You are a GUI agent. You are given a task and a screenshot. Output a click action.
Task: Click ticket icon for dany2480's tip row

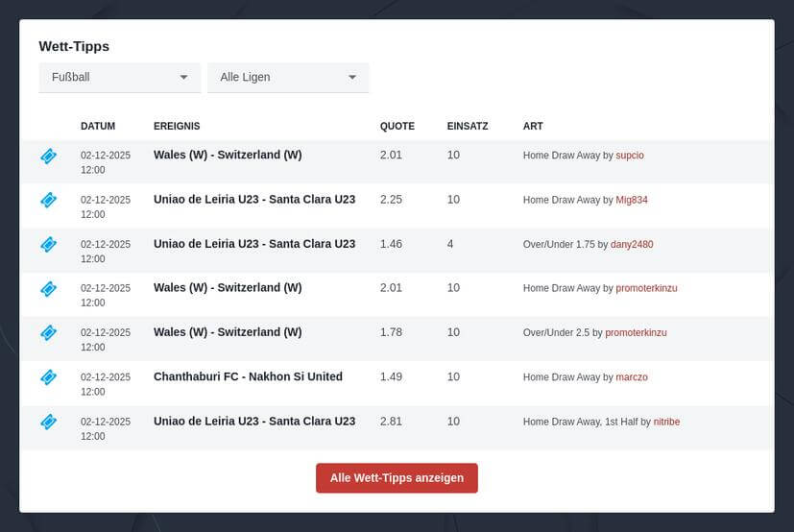(x=48, y=244)
